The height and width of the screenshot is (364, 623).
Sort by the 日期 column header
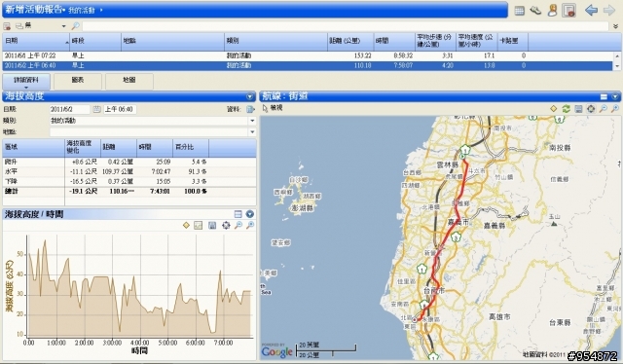pyautogui.click(x=36, y=41)
